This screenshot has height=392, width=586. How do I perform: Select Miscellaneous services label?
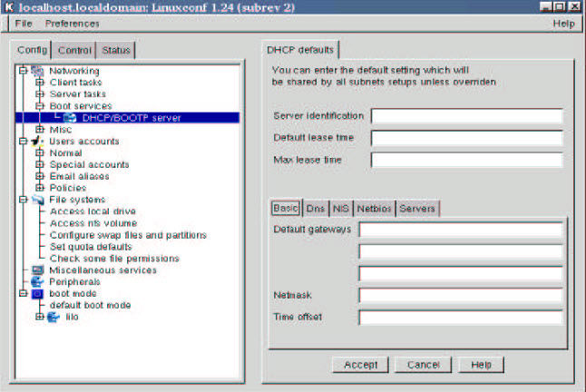point(103,270)
